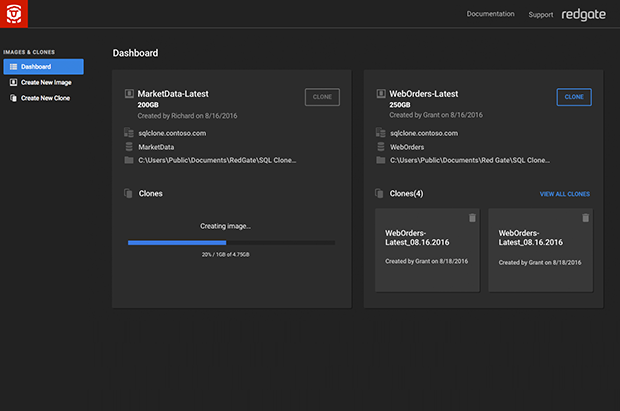Viewport: 620px width, 411px height.
Task: Delete the second WebOrders-Latest_08.16.2016 clone
Action: (586, 218)
